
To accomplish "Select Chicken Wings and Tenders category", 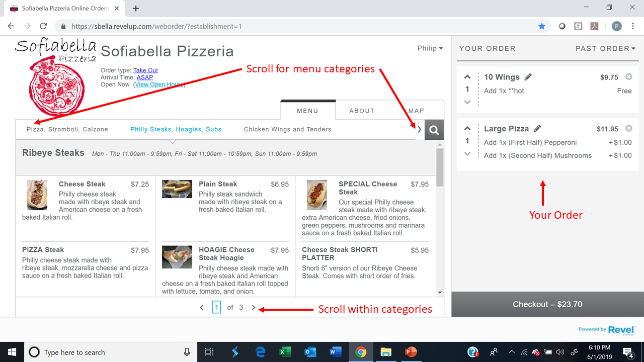I will [287, 129].
